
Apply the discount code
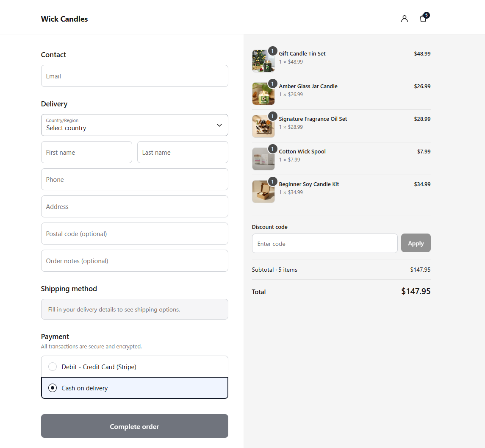[x=416, y=243]
